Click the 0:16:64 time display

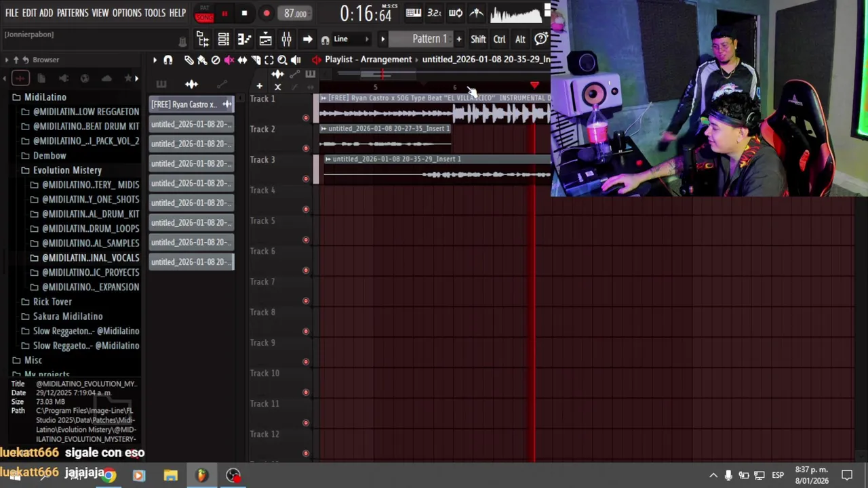click(x=366, y=14)
